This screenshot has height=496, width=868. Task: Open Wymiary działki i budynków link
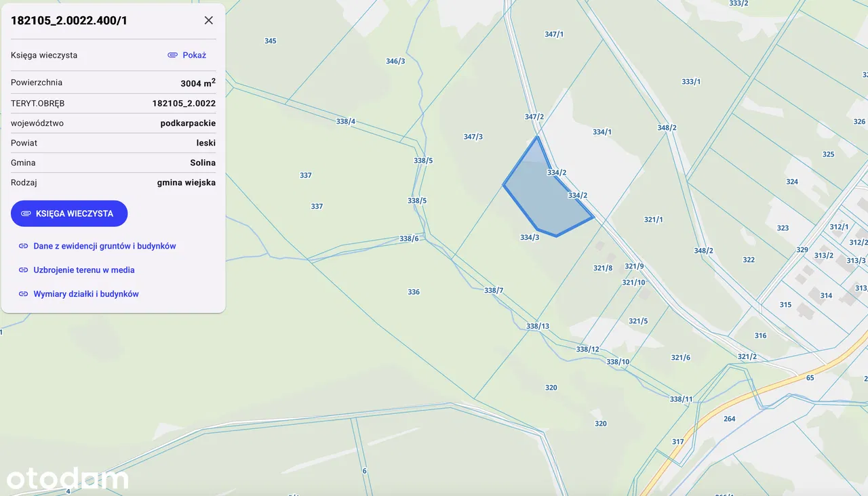pos(86,294)
